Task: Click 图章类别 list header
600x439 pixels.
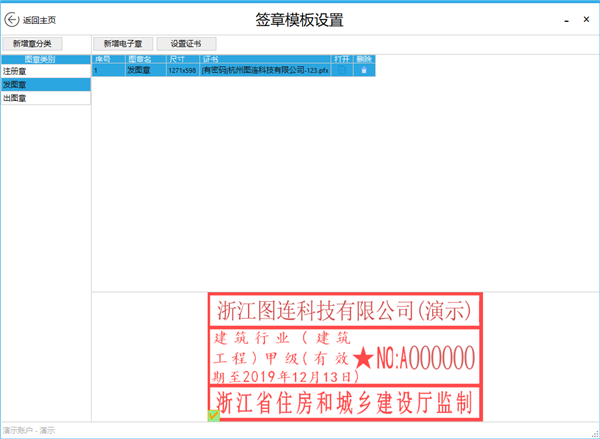Action: tap(46, 59)
